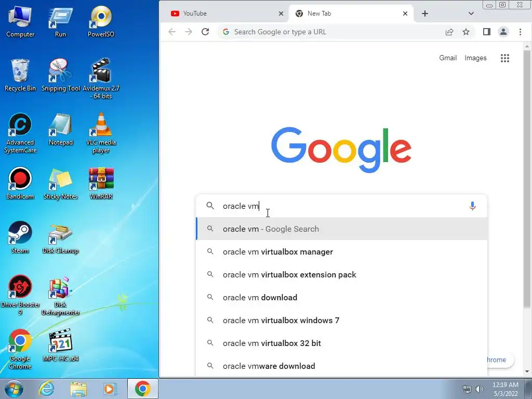Click Chrome button in the taskbar
This screenshot has height=399, width=532.
(142, 389)
